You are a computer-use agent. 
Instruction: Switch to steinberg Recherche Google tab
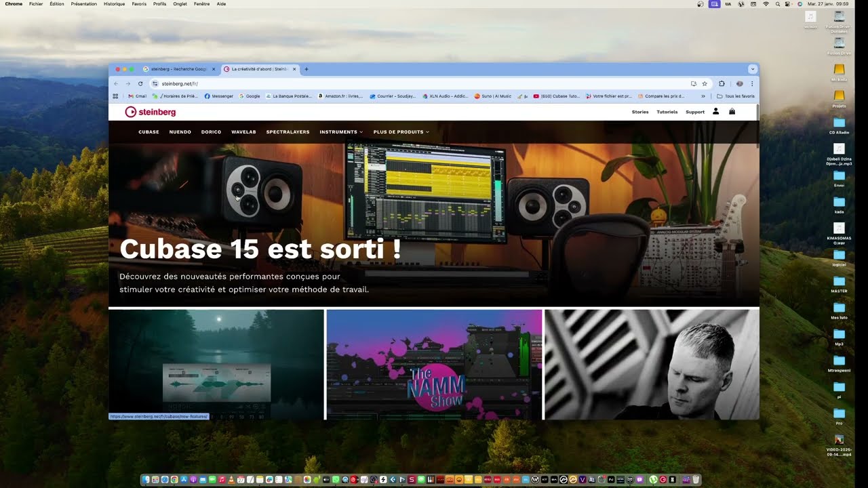coord(179,69)
